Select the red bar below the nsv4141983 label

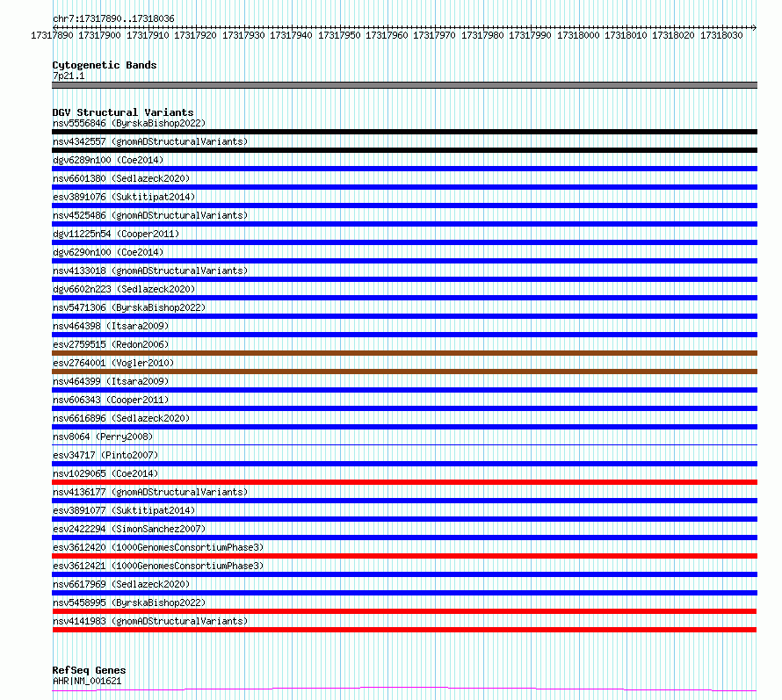(404, 630)
